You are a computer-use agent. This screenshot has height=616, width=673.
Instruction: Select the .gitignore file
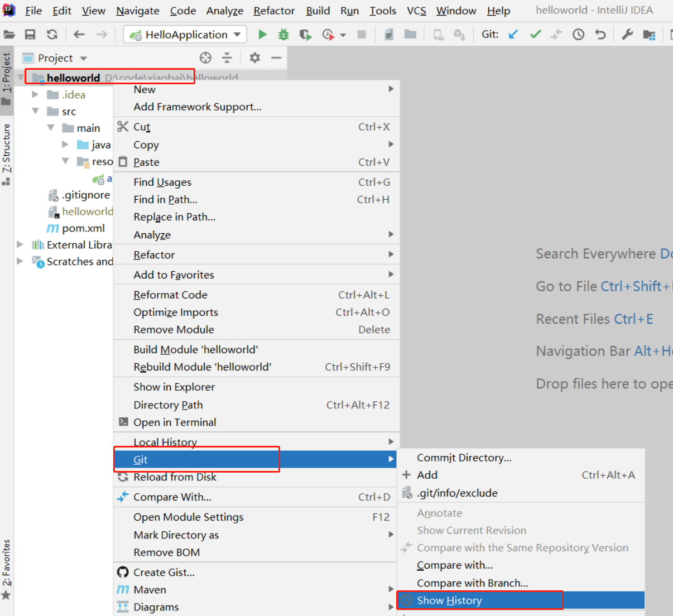86,195
